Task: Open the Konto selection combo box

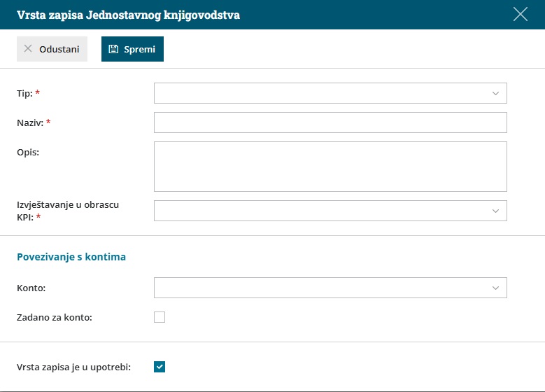Action: (x=330, y=288)
